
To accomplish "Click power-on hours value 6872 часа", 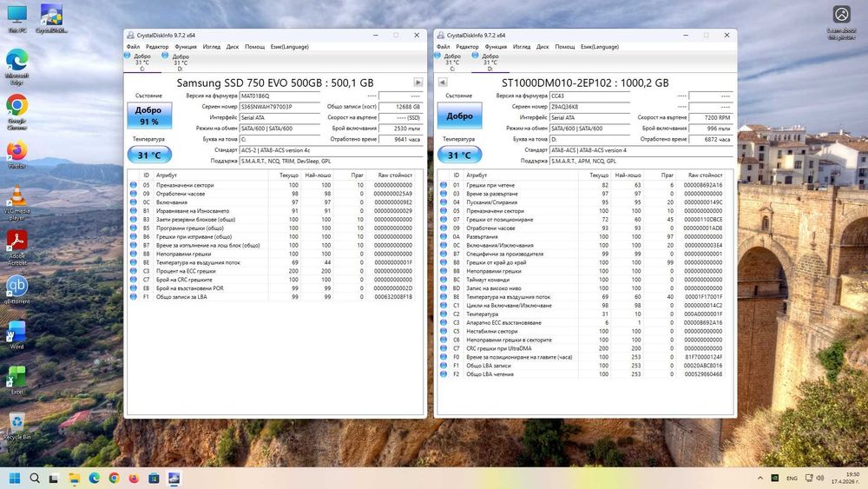I will [711, 140].
